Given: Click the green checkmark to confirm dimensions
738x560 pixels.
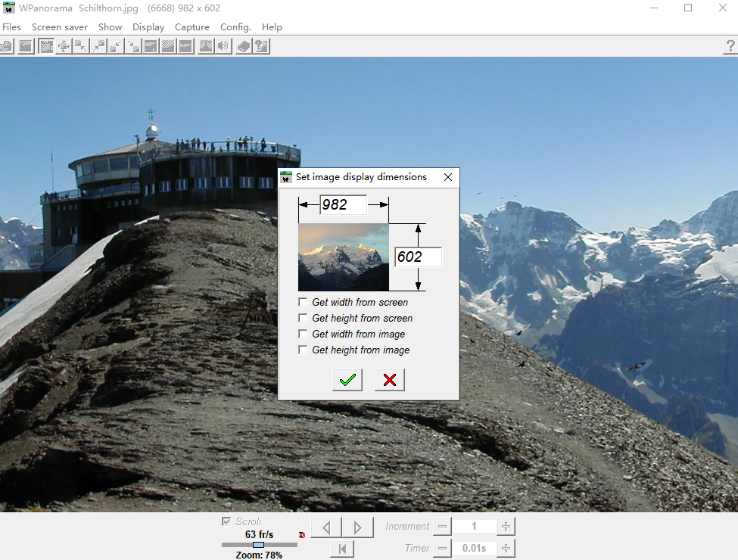Looking at the screenshot, I should pos(347,380).
